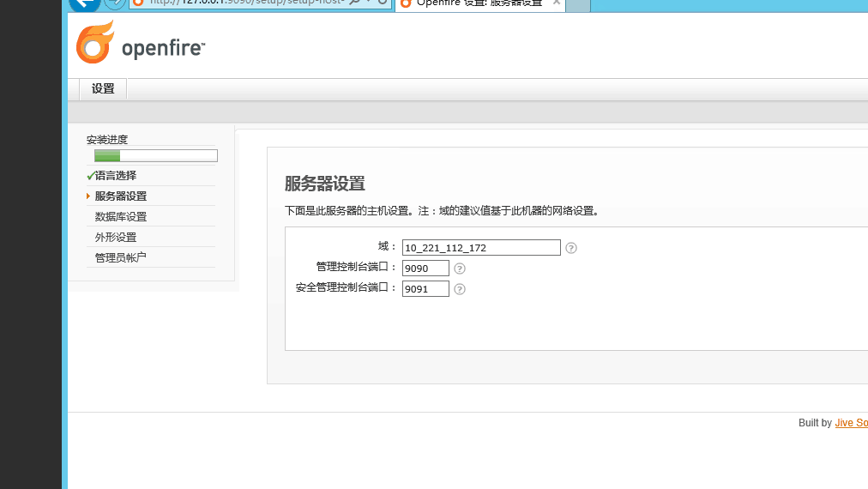This screenshot has height=489, width=868.
Task: Select 管理员帐户 step in the sidebar
Action: point(121,258)
